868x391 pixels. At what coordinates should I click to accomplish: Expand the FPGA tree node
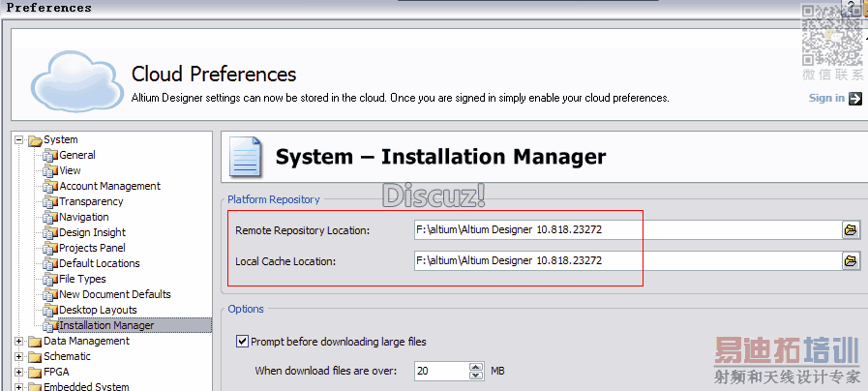(x=18, y=372)
